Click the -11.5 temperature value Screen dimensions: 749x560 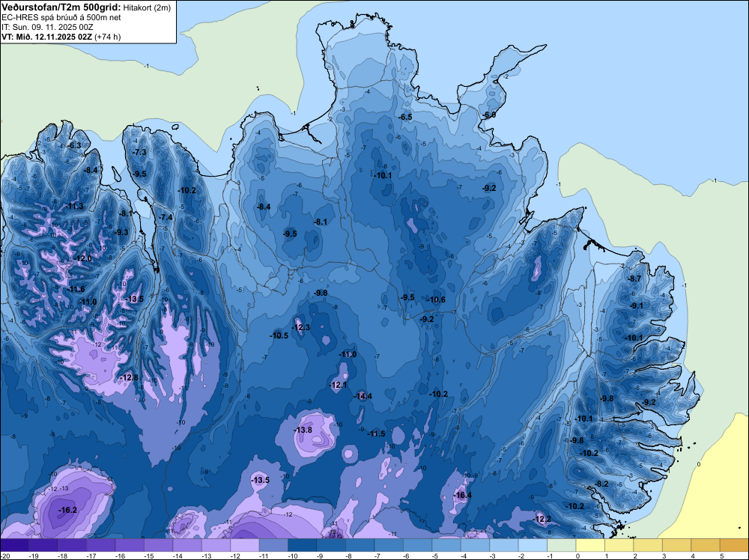(376, 433)
